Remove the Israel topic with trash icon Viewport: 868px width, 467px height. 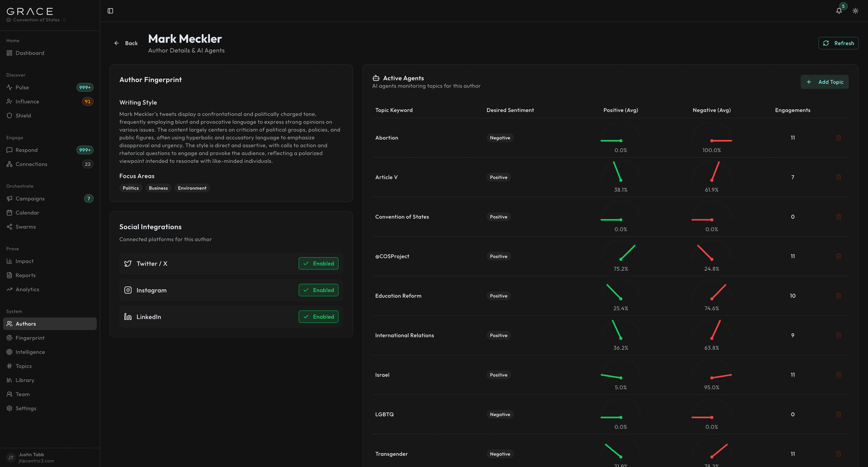839,375
